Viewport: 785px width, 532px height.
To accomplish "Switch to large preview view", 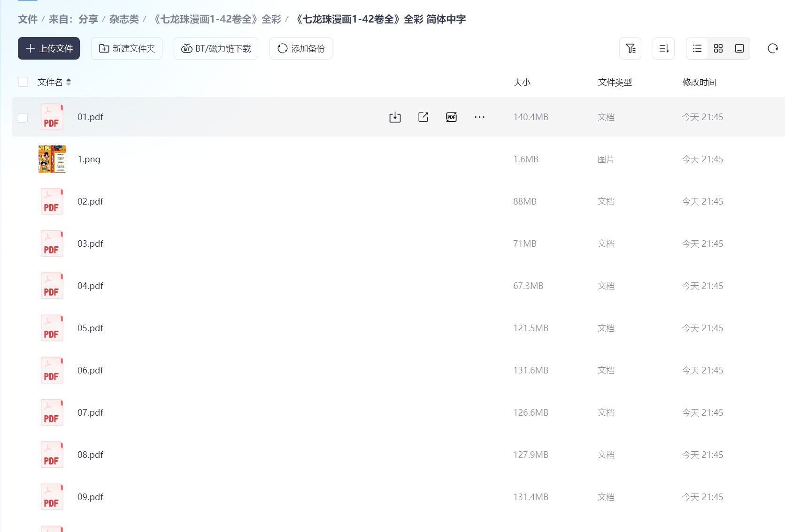I will (739, 48).
